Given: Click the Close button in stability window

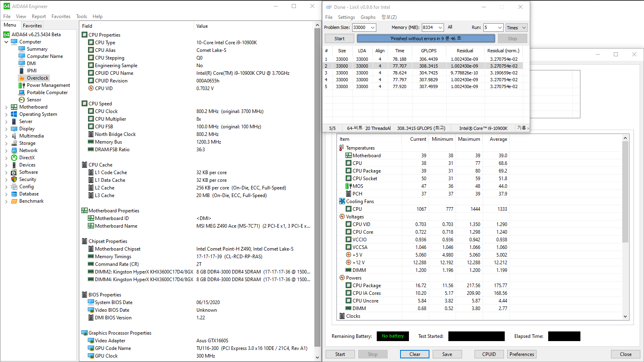Looking at the screenshot, I should click(x=625, y=354).
